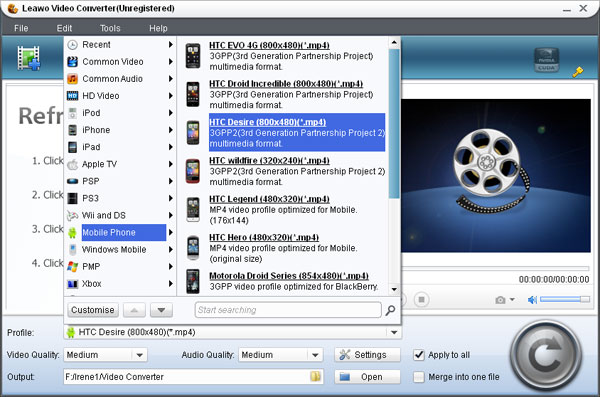600x397 pixels.
Task: Select HTC Droid Incredible phone icon
Action: [192, 94]
